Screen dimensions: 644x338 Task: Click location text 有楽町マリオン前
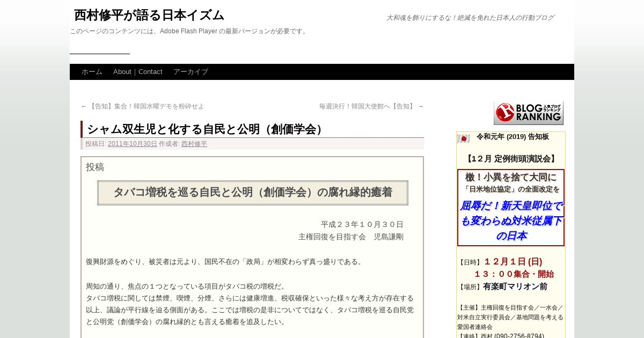(x=515, y=286)
